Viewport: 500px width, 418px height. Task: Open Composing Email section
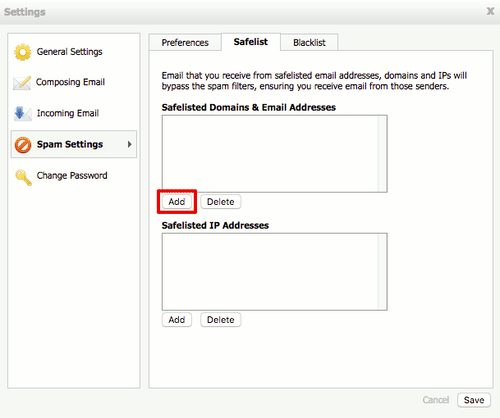70,82
